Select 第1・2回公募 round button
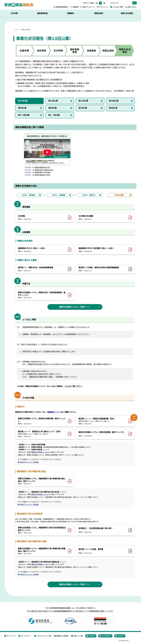Viewport: 141px width, 644px height. tap(60, 115)
